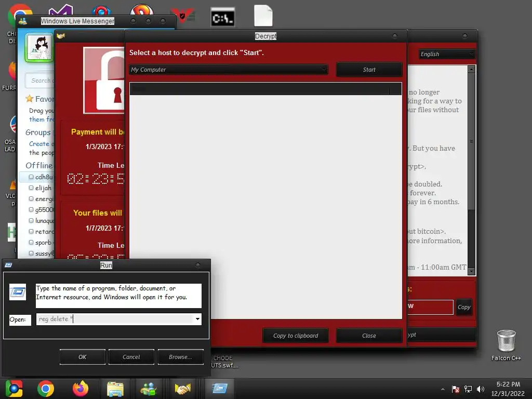Click Copy to clipboard button
Screen dimensions: 532x399
pos(296,336)
